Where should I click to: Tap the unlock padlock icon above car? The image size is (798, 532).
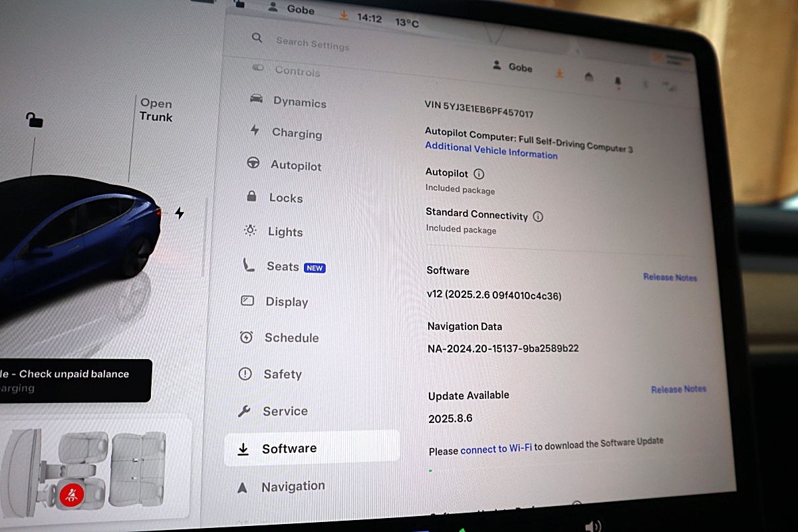34,119
